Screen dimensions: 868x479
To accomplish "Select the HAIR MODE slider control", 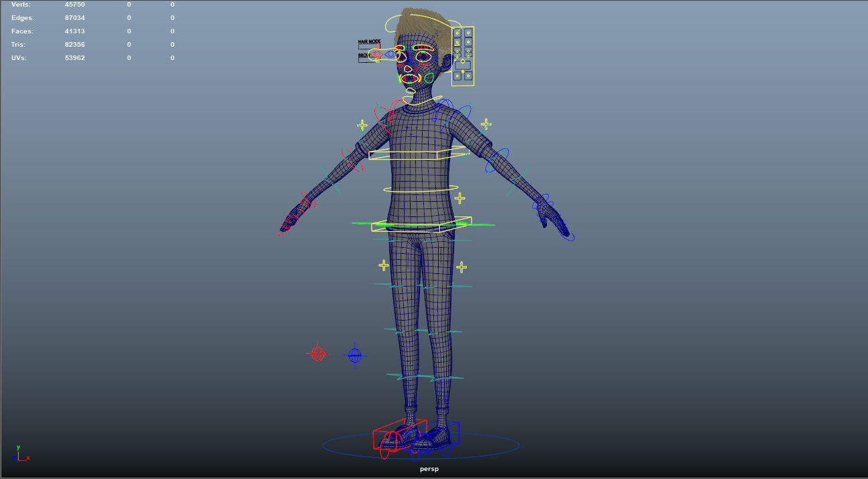I will tap(369, 46).
